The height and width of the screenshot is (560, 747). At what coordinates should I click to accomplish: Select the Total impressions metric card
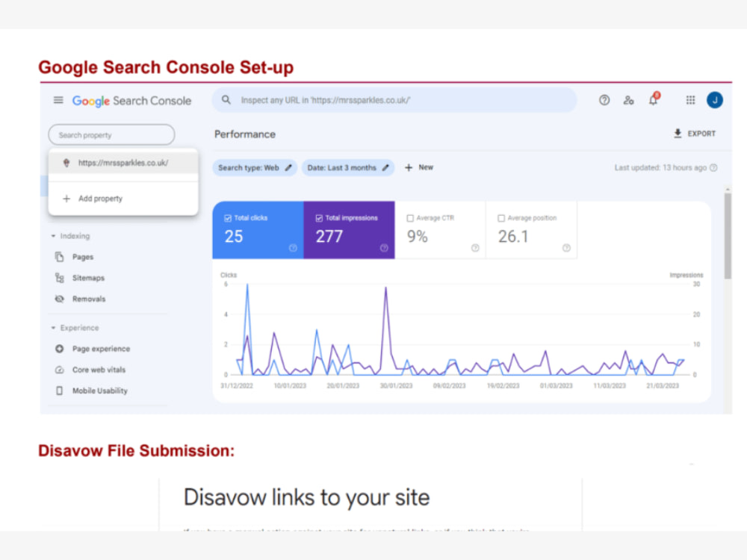[349, 230]
